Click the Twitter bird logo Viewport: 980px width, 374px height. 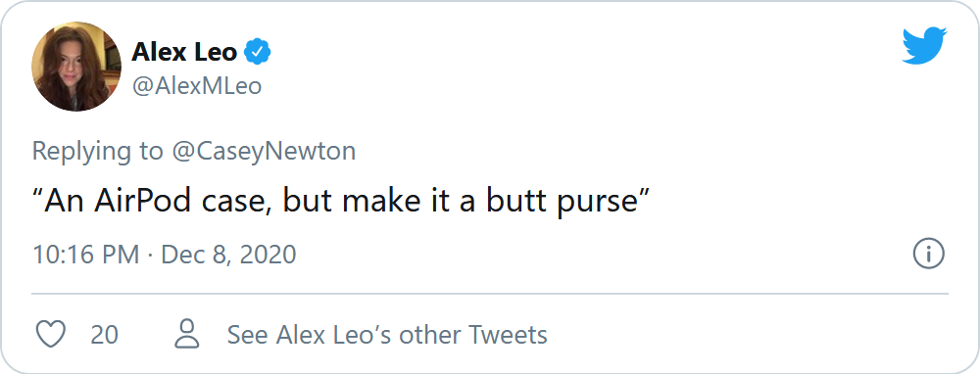click(x=924, y=46)
